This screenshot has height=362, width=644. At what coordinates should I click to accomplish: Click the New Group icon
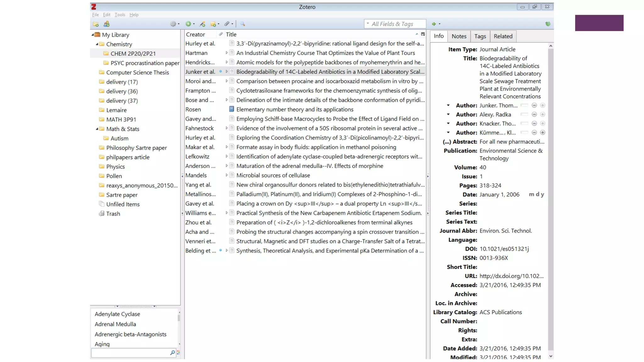pos(107,24)
